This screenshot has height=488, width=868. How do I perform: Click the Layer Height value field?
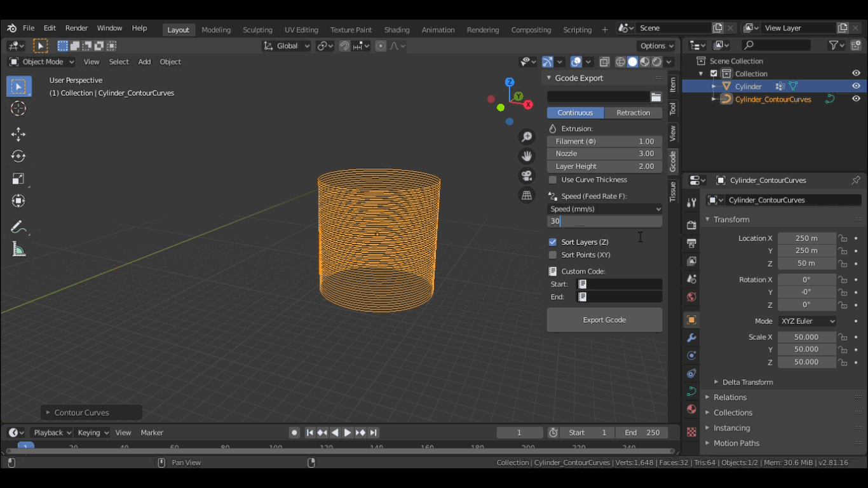point(604,166)
